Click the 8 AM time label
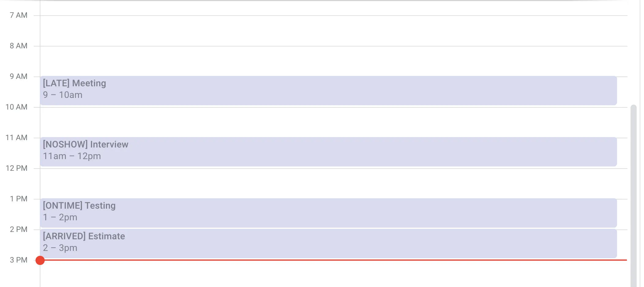The width and height of the screenshot is (644, 287). click(x=18, y=46)
